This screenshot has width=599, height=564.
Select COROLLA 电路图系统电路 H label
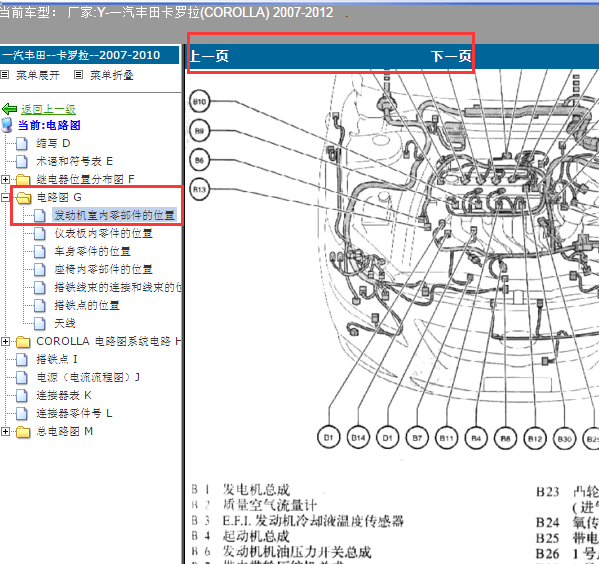108,341
